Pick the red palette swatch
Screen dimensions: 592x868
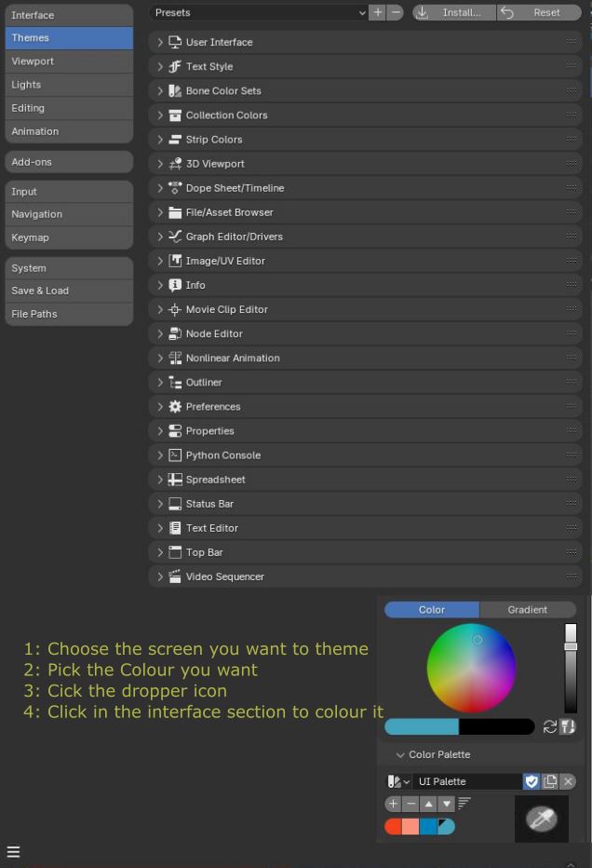point(393,826)
